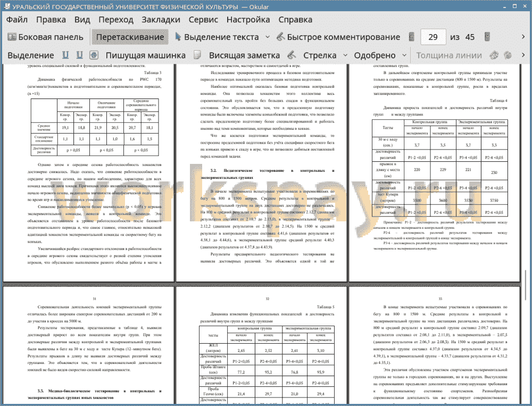This screenshot has width=532, height=406.
Task: Click the value "2,45" in the ЖЕЛ row
Action: point(241,351)
